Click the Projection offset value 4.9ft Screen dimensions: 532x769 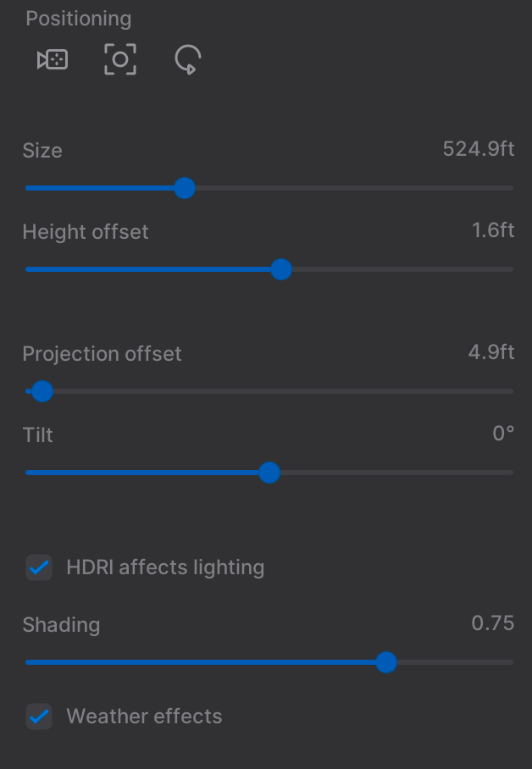491,353
